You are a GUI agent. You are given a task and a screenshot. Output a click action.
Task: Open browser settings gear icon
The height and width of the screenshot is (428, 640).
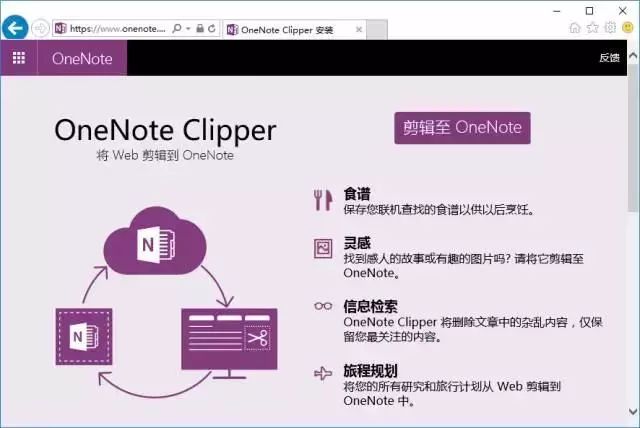610,28
